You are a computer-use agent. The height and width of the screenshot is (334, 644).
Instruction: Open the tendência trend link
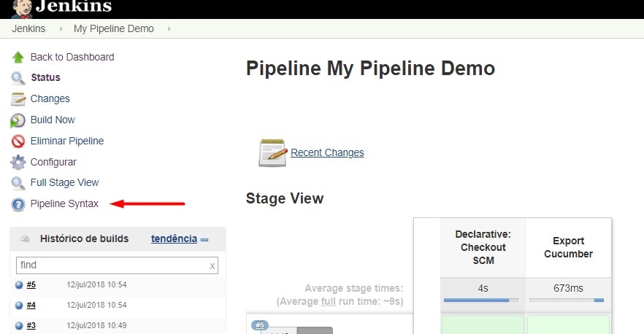pos(174,238)
